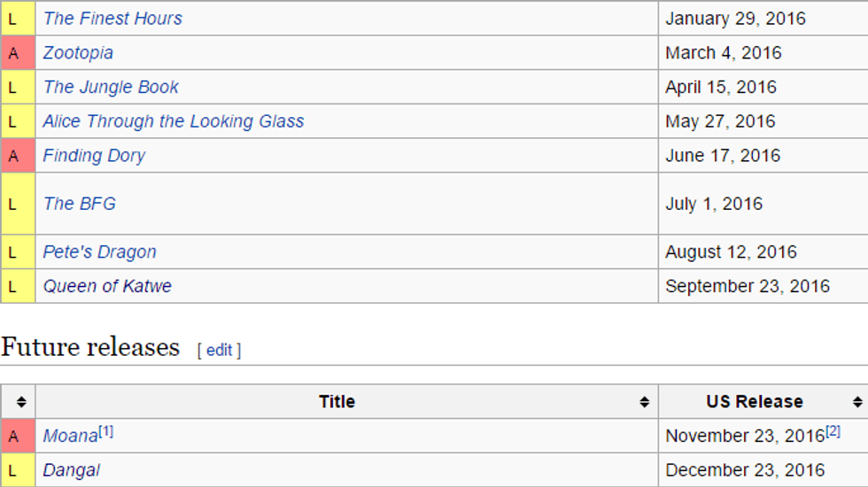Open the Zootopia article link
The image size is (868, 487).
(78, 53)
